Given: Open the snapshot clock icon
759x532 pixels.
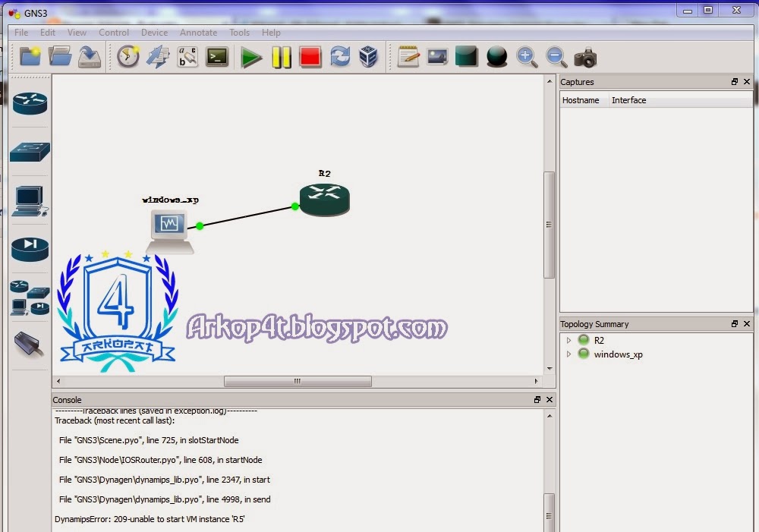Looking at the screenshot, I should [128, 57].
